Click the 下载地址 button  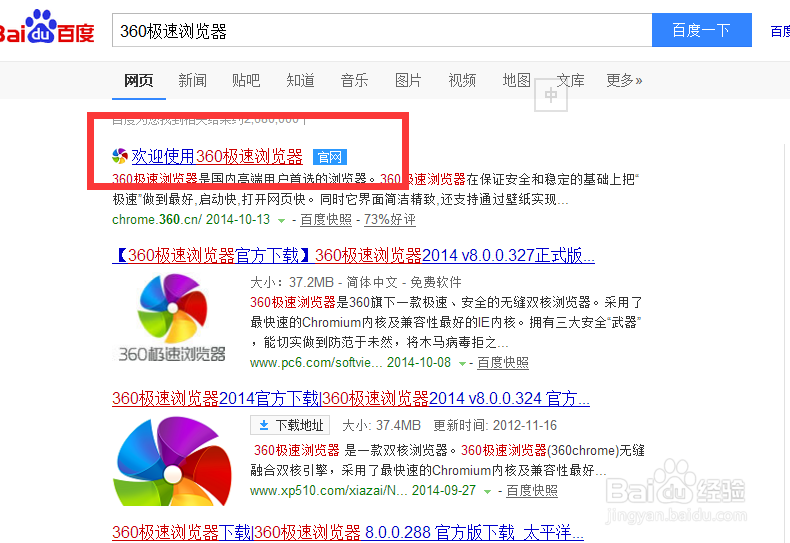(290, 425)
